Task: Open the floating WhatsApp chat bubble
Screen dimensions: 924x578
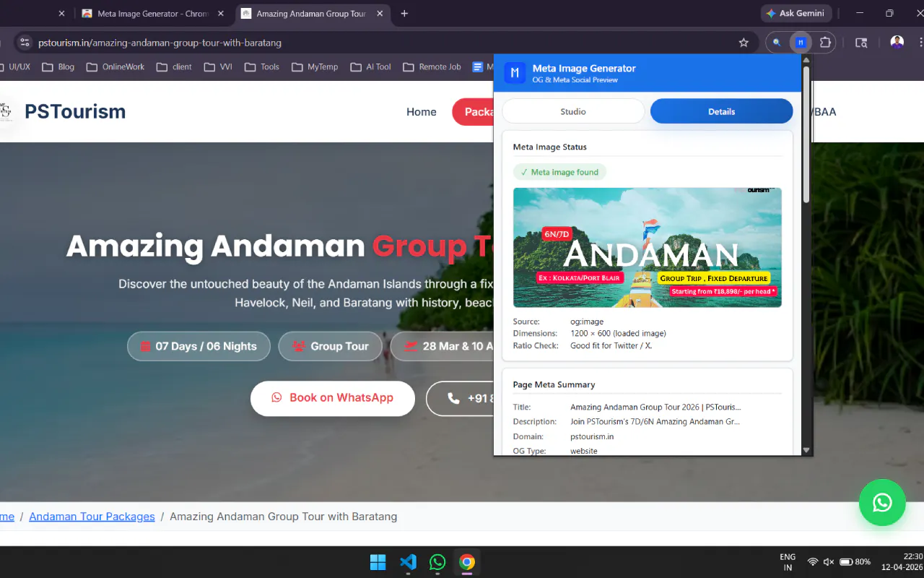Action: (882, 502)
